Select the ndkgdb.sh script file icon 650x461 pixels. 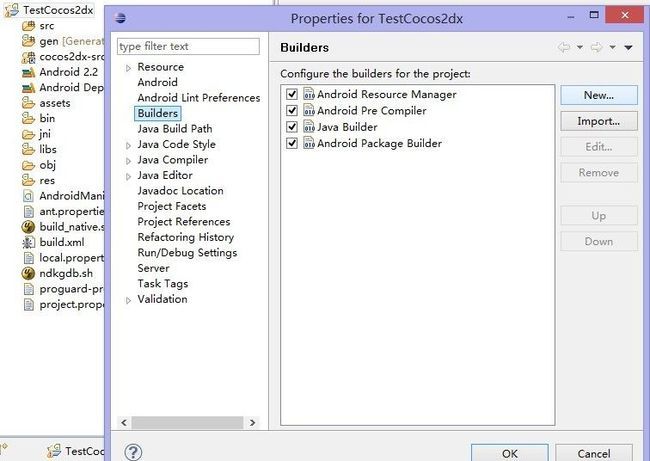click(x=28, y=273)
